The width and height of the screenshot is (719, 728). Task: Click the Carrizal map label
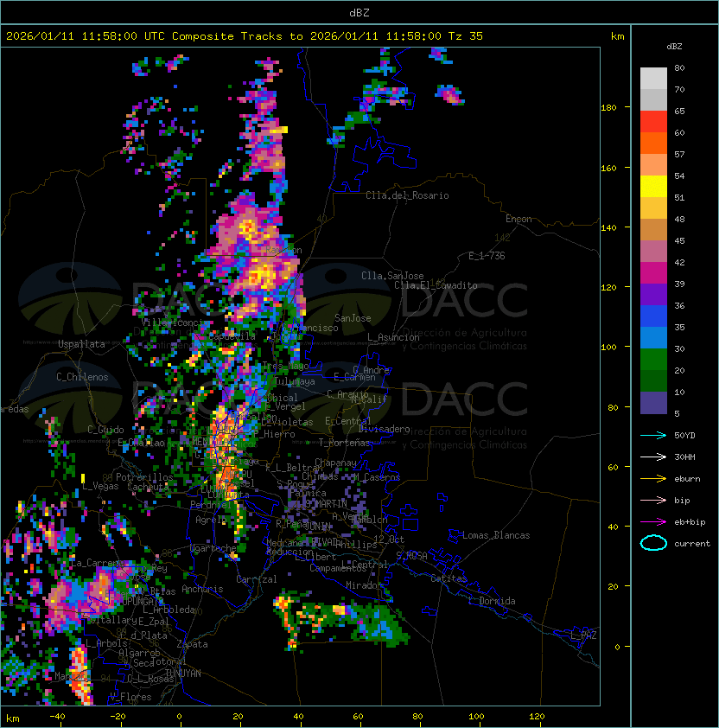[x=256, y=579]
